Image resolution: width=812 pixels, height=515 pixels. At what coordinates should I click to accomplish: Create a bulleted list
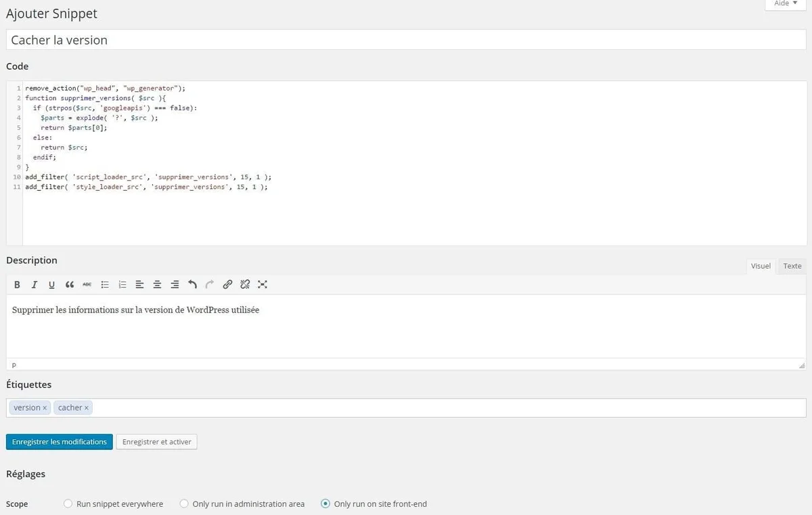coord(105,285)
